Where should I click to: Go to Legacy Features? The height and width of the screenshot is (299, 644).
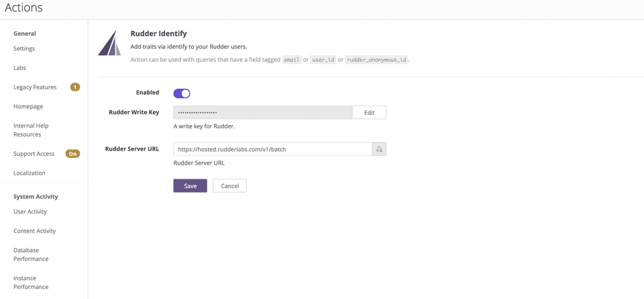35,87
